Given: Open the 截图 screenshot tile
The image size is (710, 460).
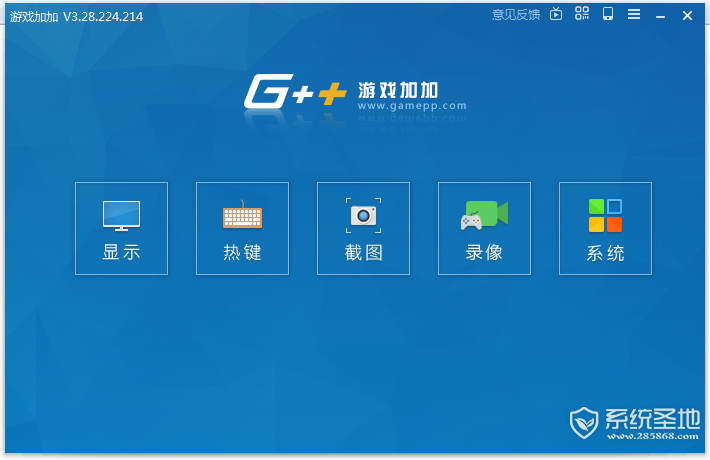Looking at the screenshot, I should (x=363, y=229).
